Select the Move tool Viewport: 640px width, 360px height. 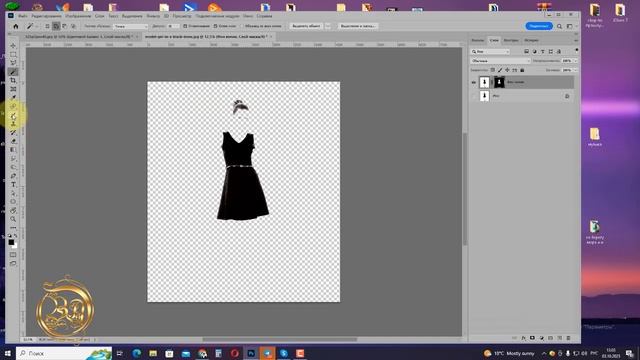pyautogui.click(x=13, y=46)
